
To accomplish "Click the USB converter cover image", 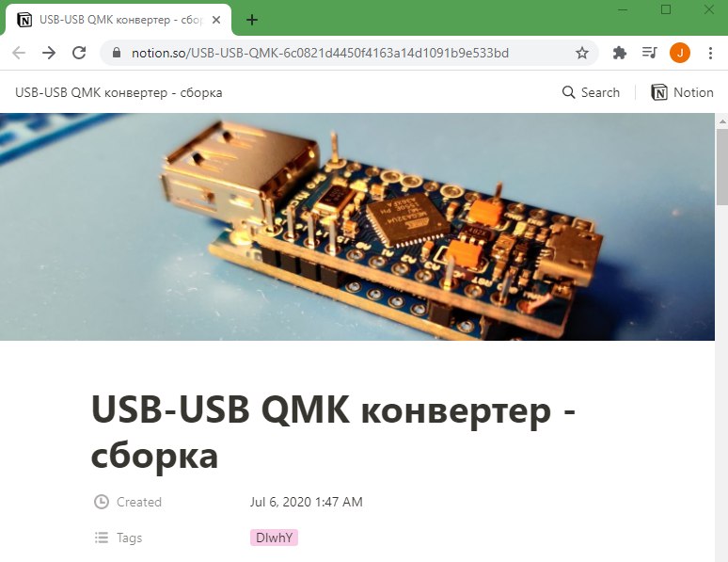I will (x=357, y=227).
